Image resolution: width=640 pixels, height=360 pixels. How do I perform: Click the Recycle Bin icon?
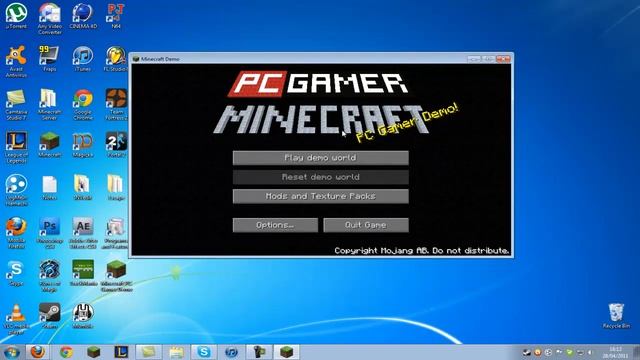616,316
